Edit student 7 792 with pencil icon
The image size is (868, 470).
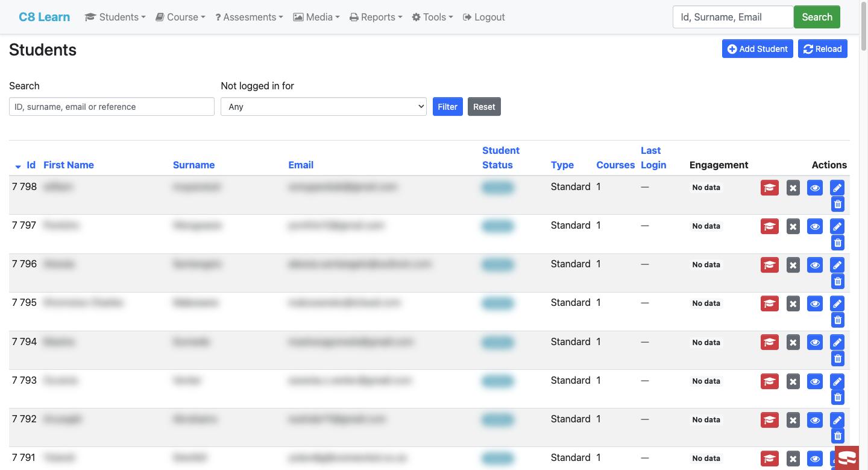(x=837, y=420)
